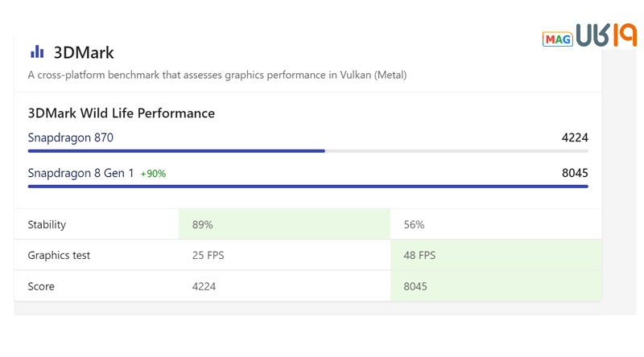Click the 4224 score beside Snapdragon 870
This screenshot has height=357, width=644.
(x=575, y=137)
